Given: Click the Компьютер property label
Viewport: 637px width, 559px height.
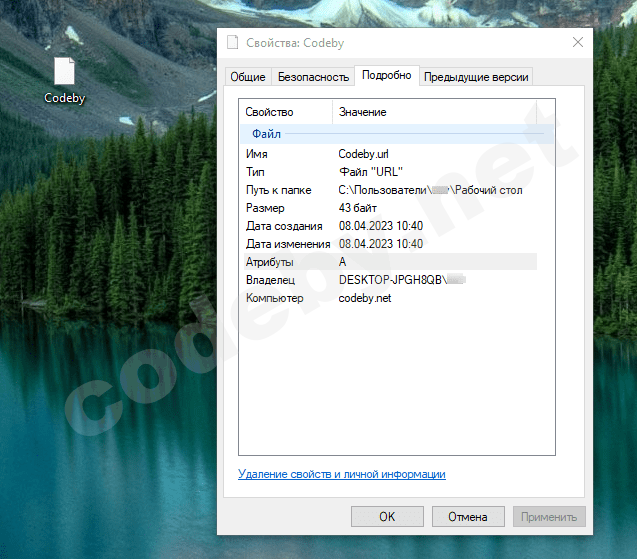Looking at the screenshot, I should coord(275,298).
